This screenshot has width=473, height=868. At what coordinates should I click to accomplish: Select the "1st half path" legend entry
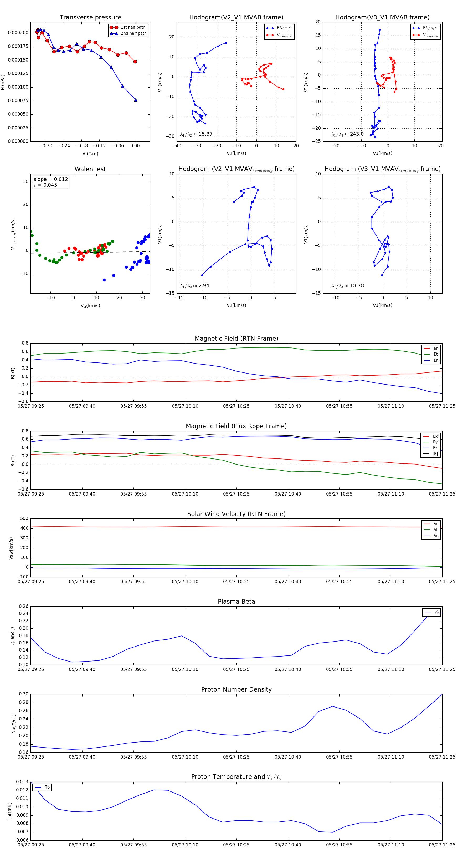click(x=128, y=27)
